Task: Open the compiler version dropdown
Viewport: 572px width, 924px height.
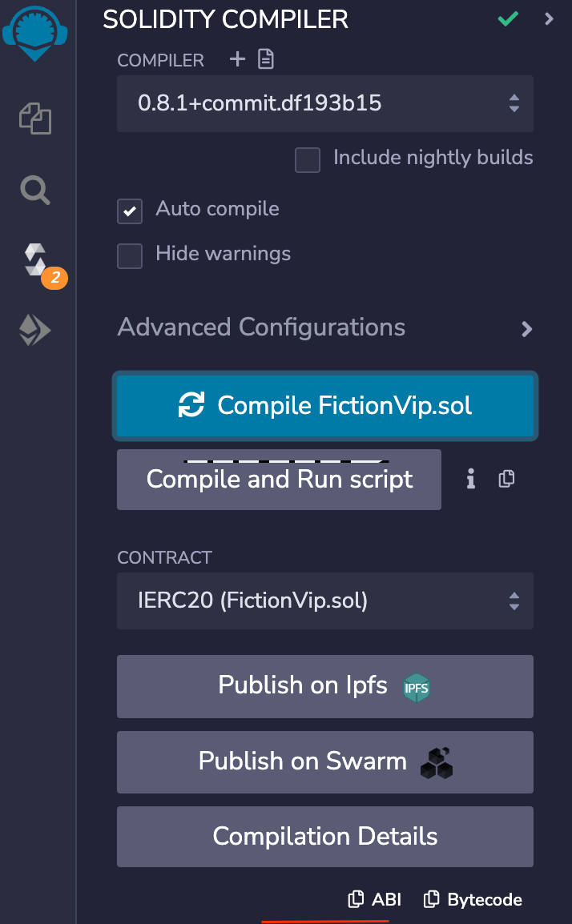Action: coord(324,103)
